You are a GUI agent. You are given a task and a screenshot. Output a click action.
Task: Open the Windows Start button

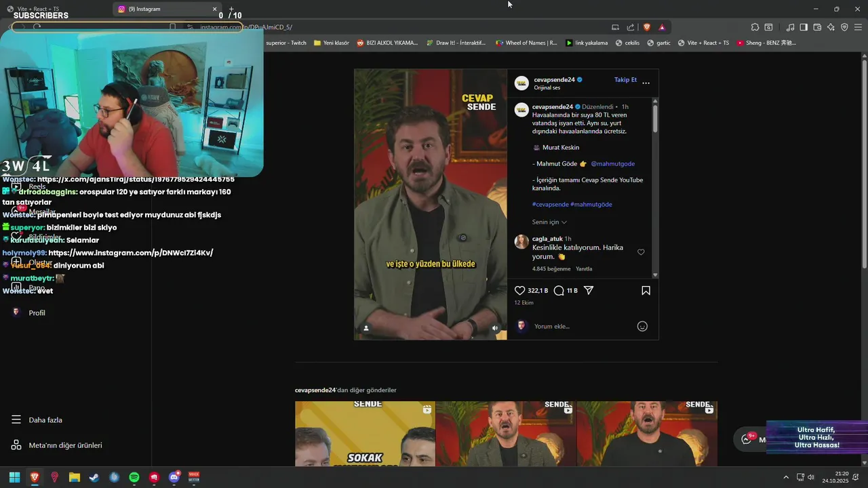point(14,477)
